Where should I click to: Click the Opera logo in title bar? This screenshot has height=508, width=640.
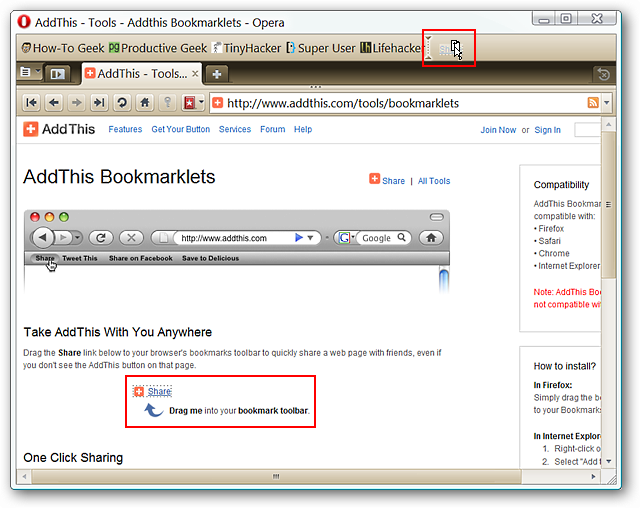pos(24,22)
